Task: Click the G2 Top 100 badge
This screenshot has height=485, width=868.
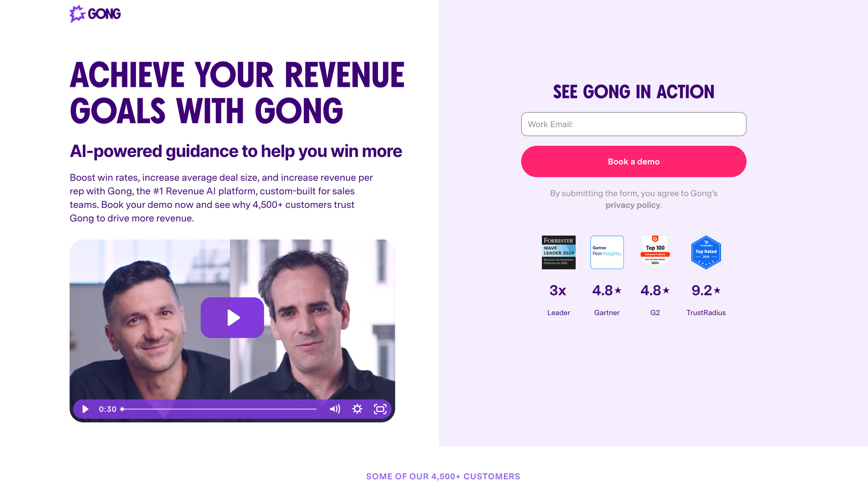Action: point(655,252)
